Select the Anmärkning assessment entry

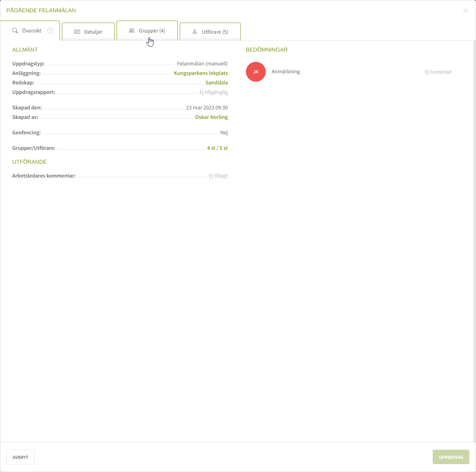tap(286, 72)
